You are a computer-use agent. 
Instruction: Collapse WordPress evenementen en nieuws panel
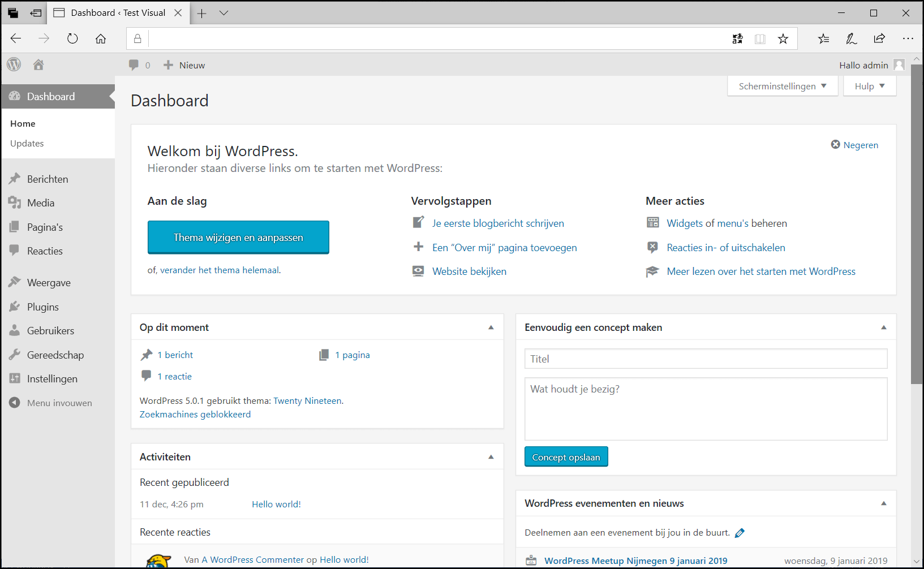coord(884,503)
